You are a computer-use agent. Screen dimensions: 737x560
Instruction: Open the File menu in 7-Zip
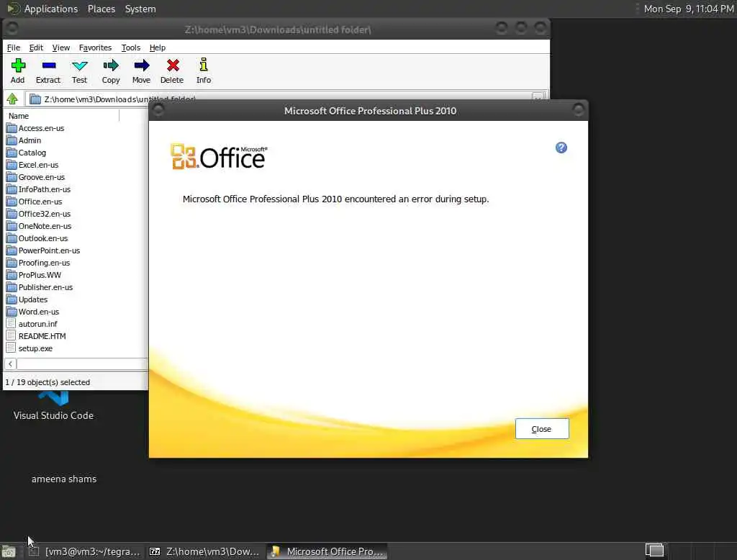click(x=14, y=48)
